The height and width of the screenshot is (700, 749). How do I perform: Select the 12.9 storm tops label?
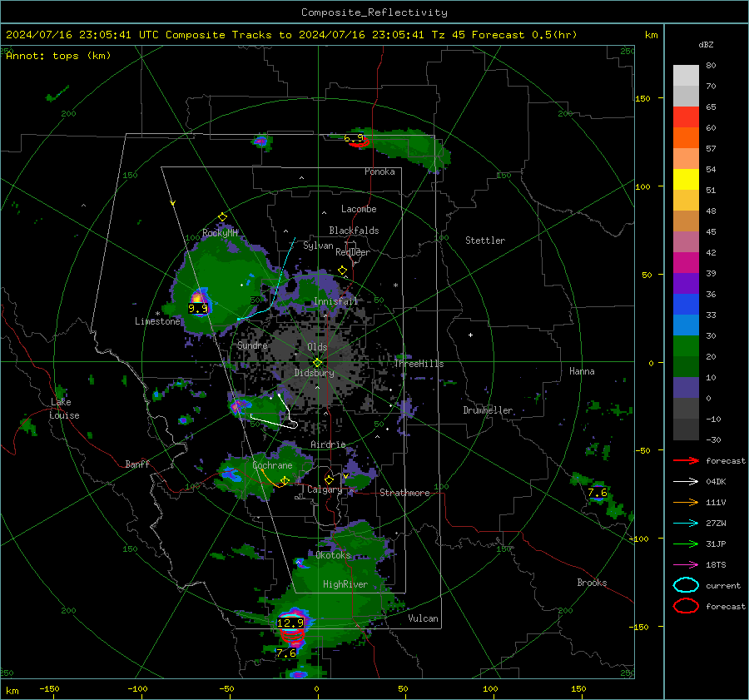pyautogui.click(x=290, y=623)
